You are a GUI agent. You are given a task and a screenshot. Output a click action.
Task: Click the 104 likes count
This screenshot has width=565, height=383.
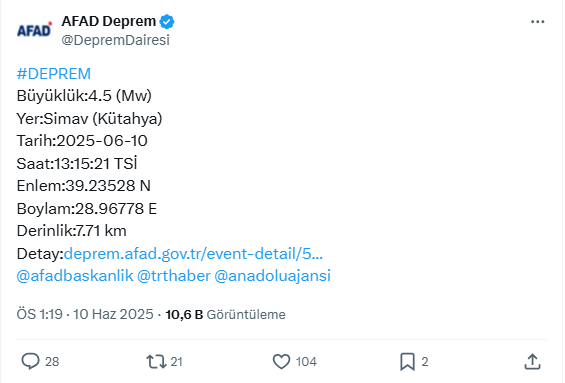306,361
